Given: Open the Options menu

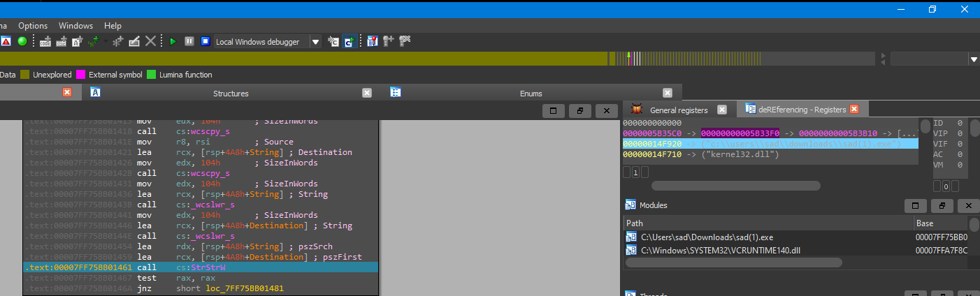Looking at the screenshot, I should [x=33, y=26].
